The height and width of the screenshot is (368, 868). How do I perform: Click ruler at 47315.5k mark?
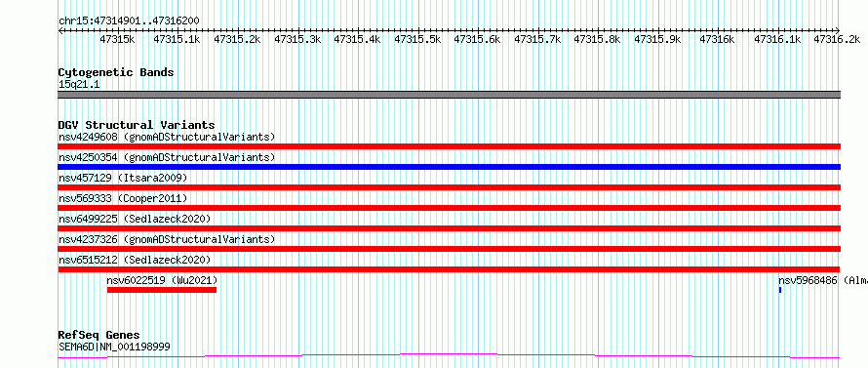[x=417, y=39]
